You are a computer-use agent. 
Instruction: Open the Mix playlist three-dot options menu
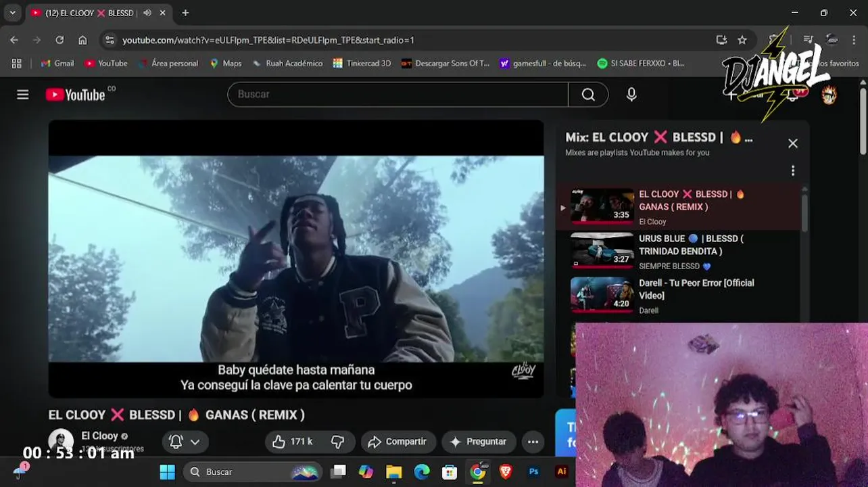pos(793,170)
